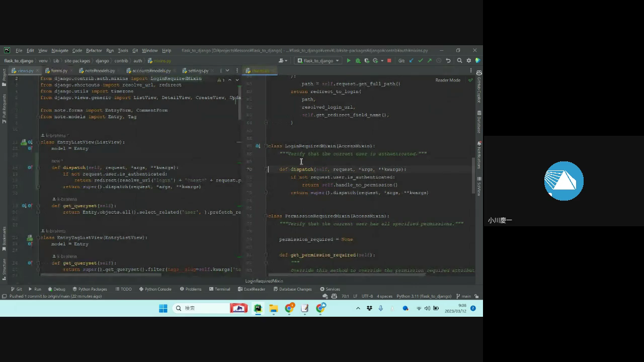Image resolution: width=644 pixels, height=362 pixels.
Task: Run the flask_to_django configuration
Action: (x=349, y=61)
